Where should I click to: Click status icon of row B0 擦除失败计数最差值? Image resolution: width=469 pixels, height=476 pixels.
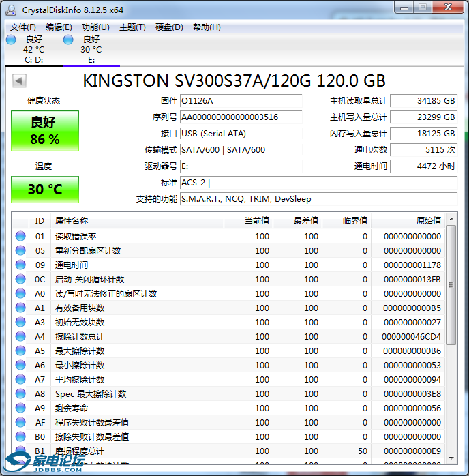click(20, 436)
